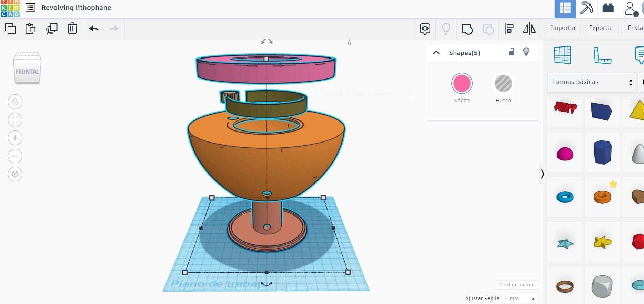Collapse the shapes side panel arrow
The height and width of the screenshot is (304, 644).
542,174
